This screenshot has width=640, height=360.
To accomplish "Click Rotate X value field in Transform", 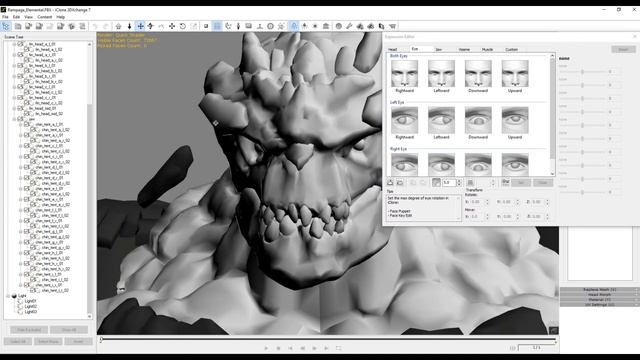I will tap(479, 202).
